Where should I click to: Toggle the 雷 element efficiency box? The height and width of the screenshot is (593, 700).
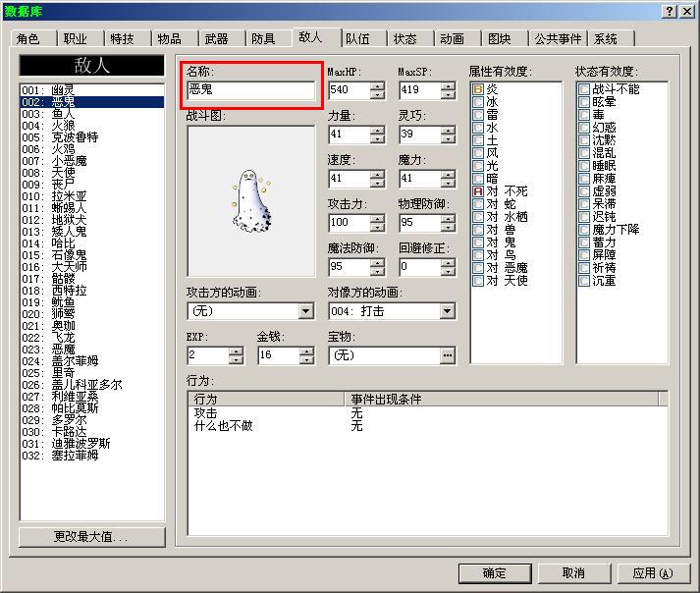click(478, 115)
